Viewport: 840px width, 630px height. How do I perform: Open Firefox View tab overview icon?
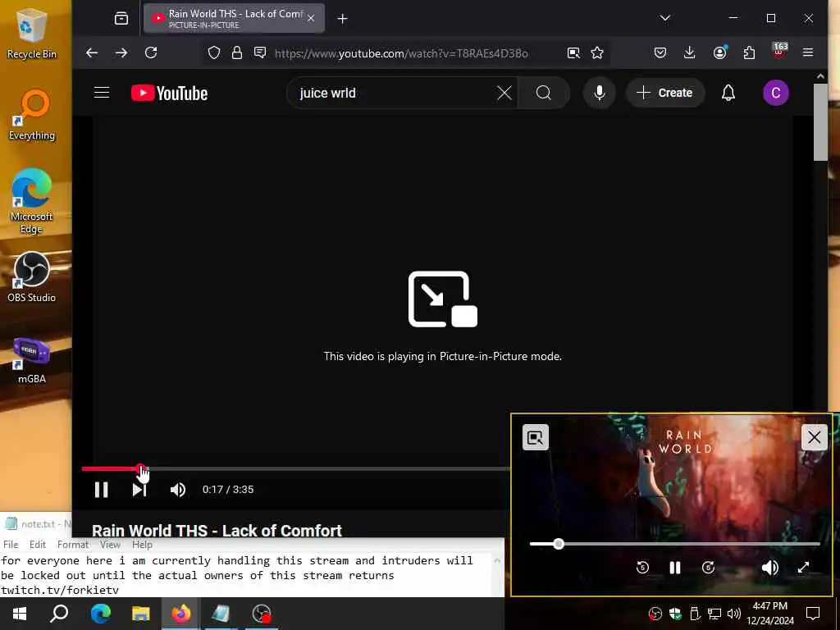coord(121,19)
